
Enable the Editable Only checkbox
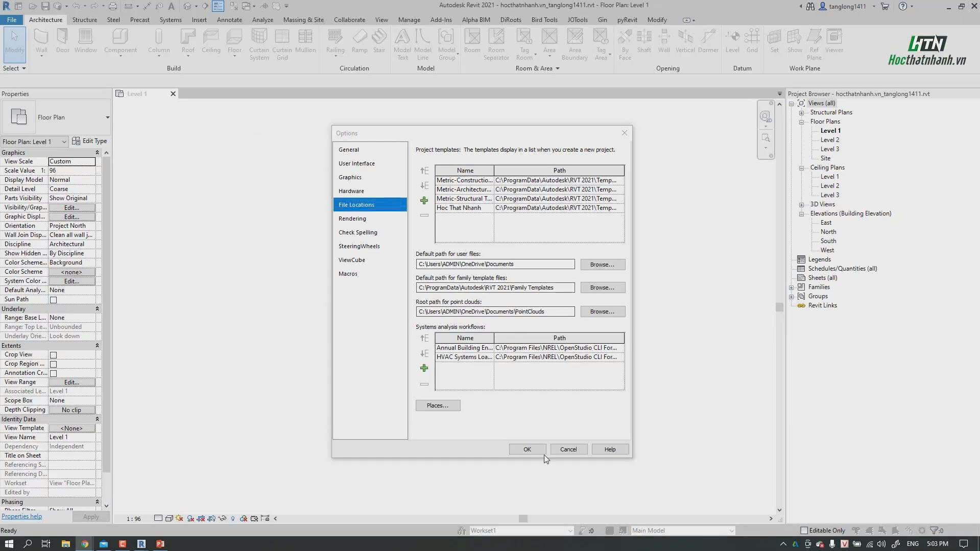tap(804, 531)
